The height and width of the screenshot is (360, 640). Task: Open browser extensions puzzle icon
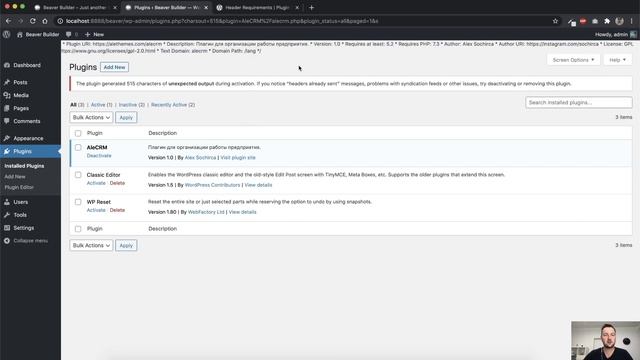(607, 21)
